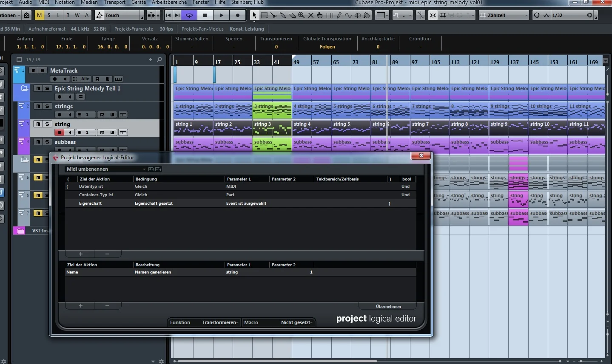The width and height of the screenshot is (612, 364).
Task: Select the '3 strings' MIDI part
Action: point(272,110)
